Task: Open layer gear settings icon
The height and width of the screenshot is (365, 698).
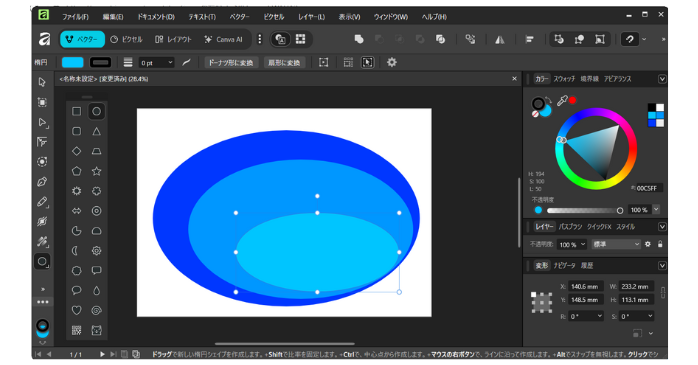Action: [x=648, y=244]
